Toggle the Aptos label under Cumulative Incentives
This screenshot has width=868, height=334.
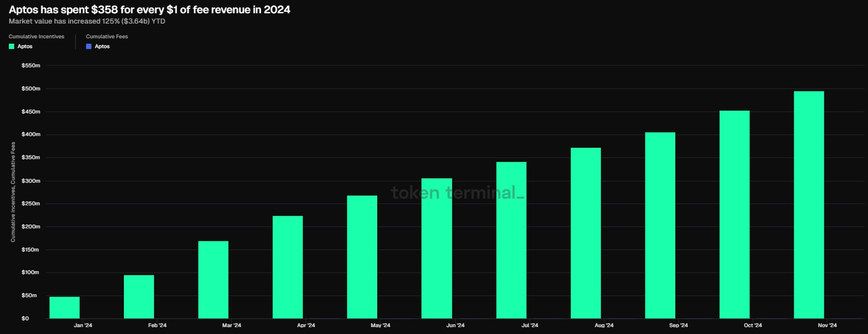click(25, 47)
